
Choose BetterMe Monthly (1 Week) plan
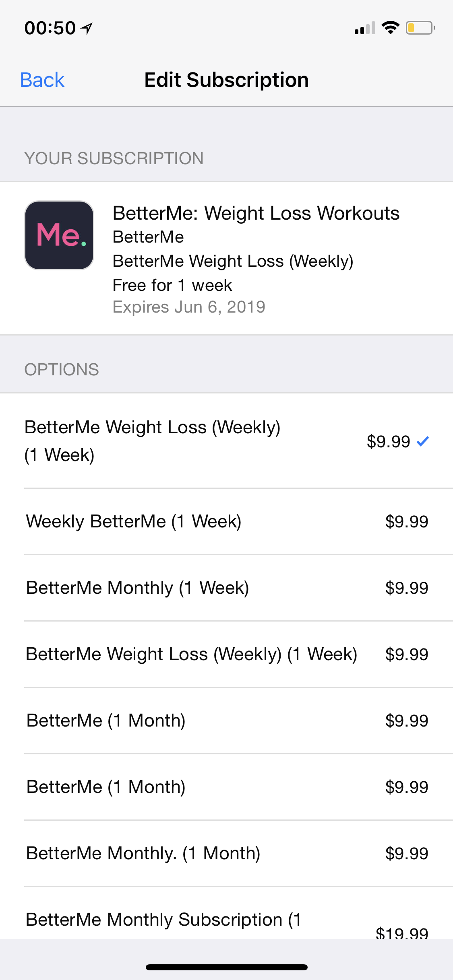[x=226, y=588]
